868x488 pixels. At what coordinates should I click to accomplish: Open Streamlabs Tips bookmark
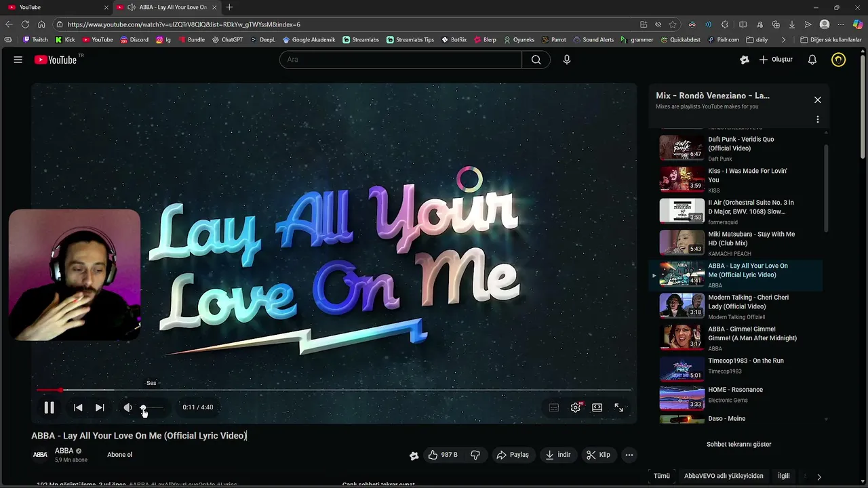(410, 39)
